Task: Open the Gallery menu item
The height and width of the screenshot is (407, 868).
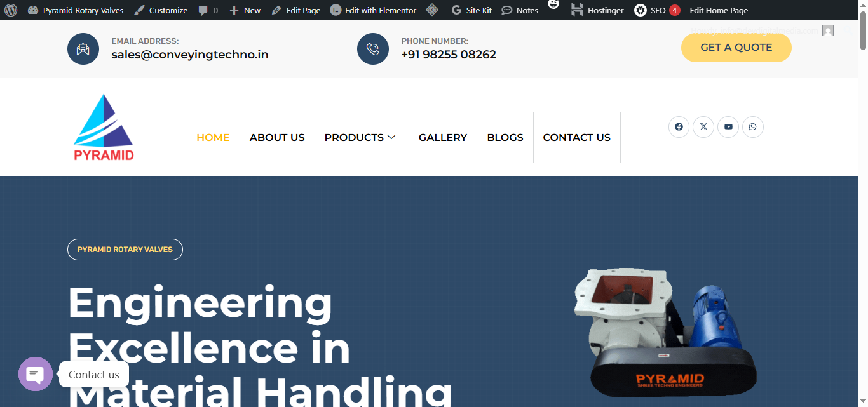Action: pos(443,137)
